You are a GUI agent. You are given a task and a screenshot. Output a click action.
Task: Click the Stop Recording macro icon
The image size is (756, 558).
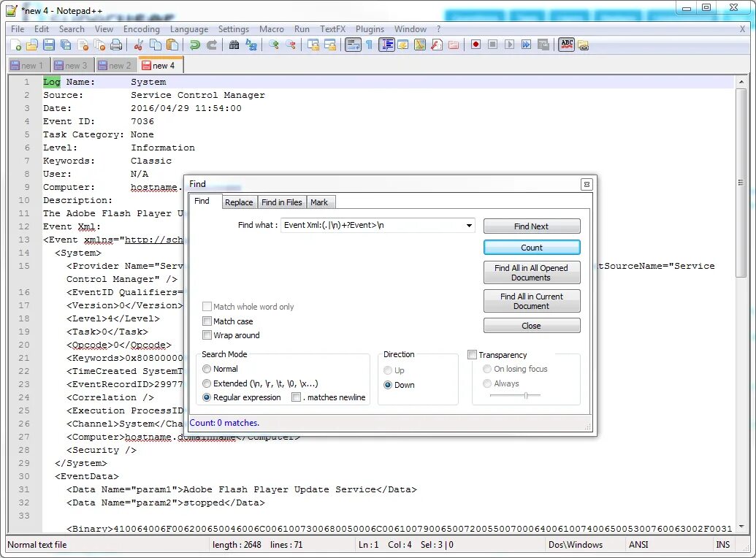(492, 45)
